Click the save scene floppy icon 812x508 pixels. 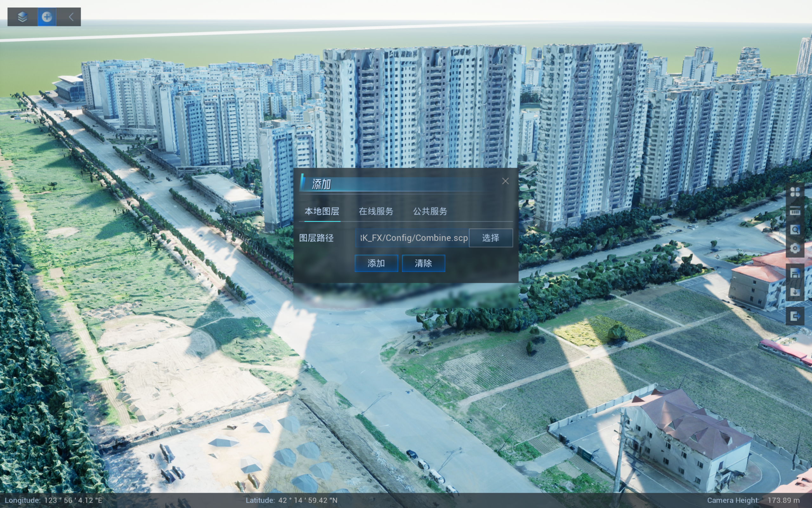[795, 273]
